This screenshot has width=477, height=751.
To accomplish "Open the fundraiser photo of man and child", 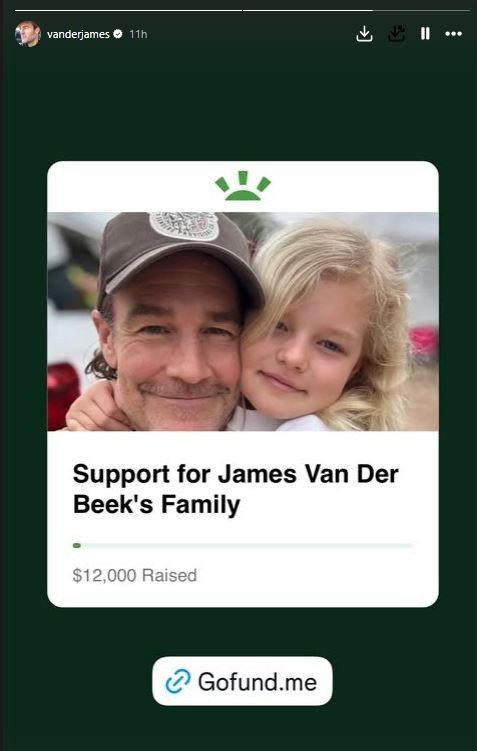I will 243,321.
